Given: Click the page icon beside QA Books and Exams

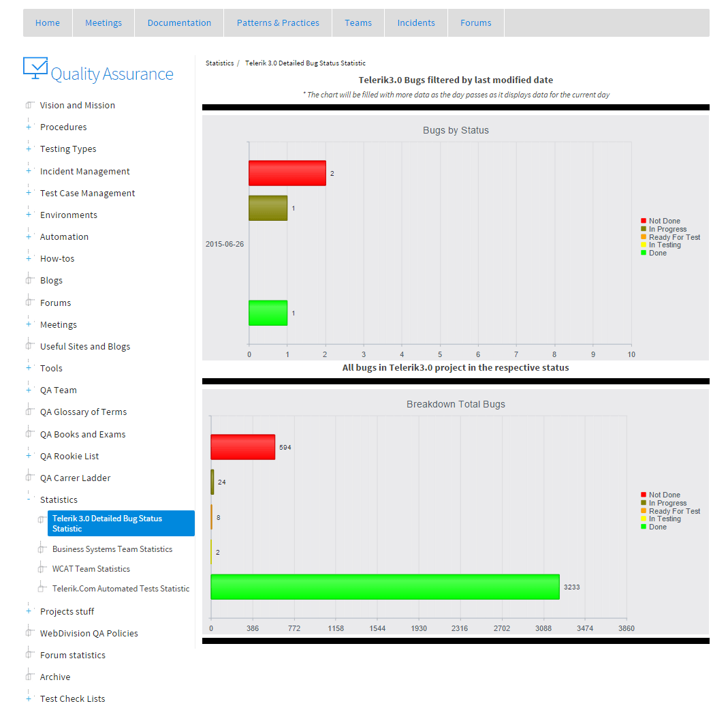Looking at the screenshot, I should [29, 434].
